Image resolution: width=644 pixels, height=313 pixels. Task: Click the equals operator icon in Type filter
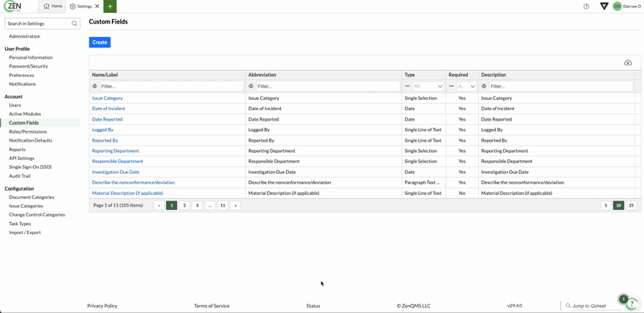pyautogui.click(x=407, y=86)
